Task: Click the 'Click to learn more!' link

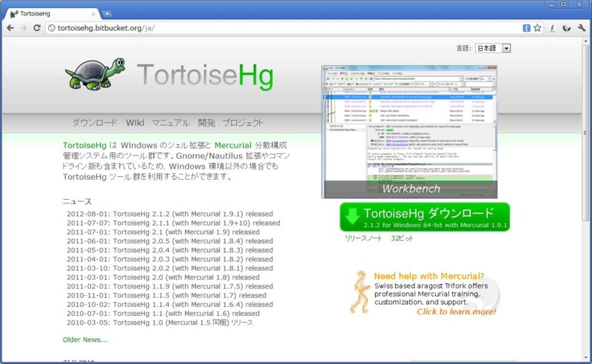Action: tap(457, 311)
